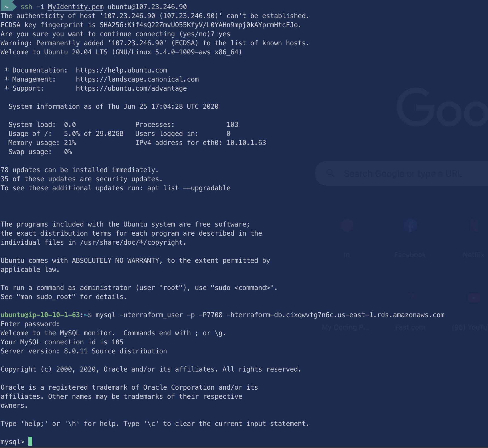Open the https://help.ubuntu.com documentation URL
This screenshot has width=488, height=448.
pos(121,70)
